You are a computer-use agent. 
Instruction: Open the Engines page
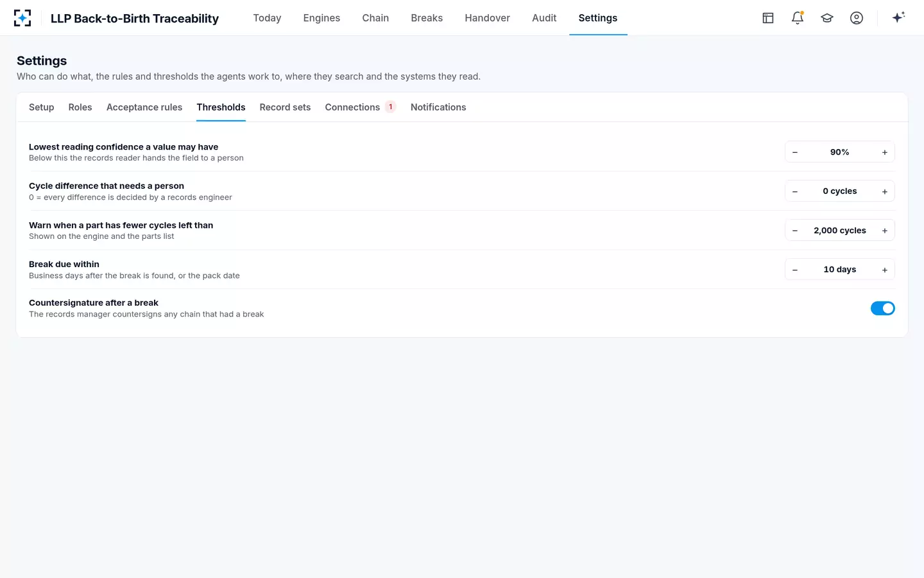[321, 18]
